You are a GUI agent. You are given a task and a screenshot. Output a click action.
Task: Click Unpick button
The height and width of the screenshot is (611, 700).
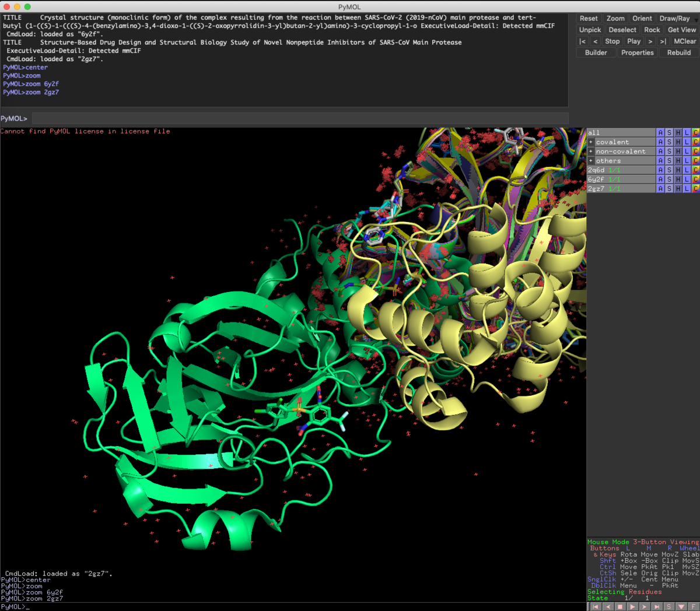point(590,30)
